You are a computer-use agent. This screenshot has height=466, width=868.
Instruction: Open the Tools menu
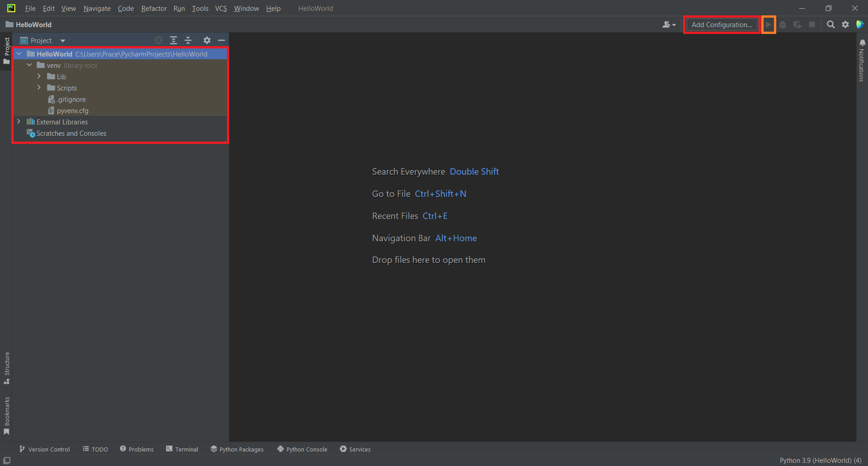[x=200, y=8]
